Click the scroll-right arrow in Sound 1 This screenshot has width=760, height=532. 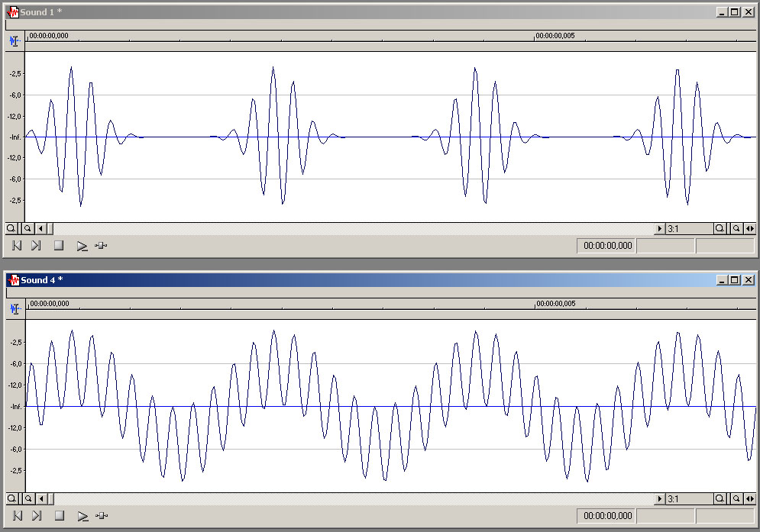pyautogui.click(x=659, y=228)
